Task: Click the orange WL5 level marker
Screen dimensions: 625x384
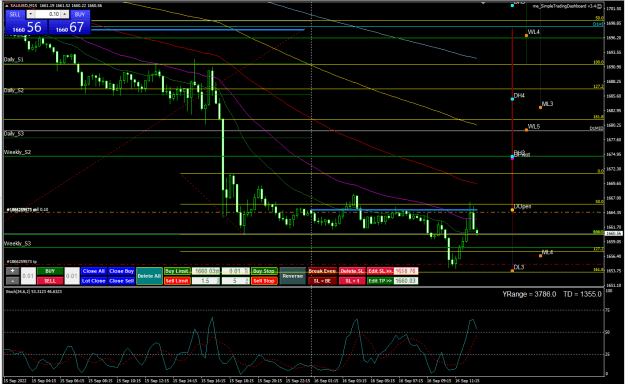Action: (526, 130)
